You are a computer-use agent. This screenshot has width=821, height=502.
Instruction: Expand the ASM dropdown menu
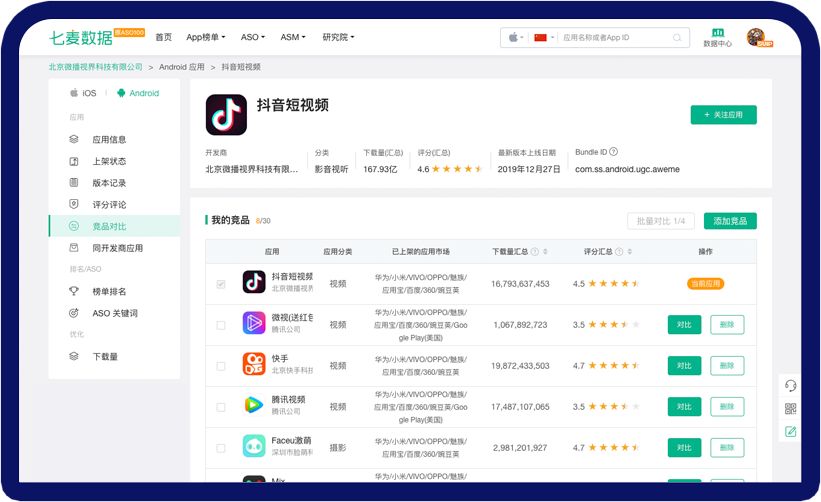[x=293, y=37]
